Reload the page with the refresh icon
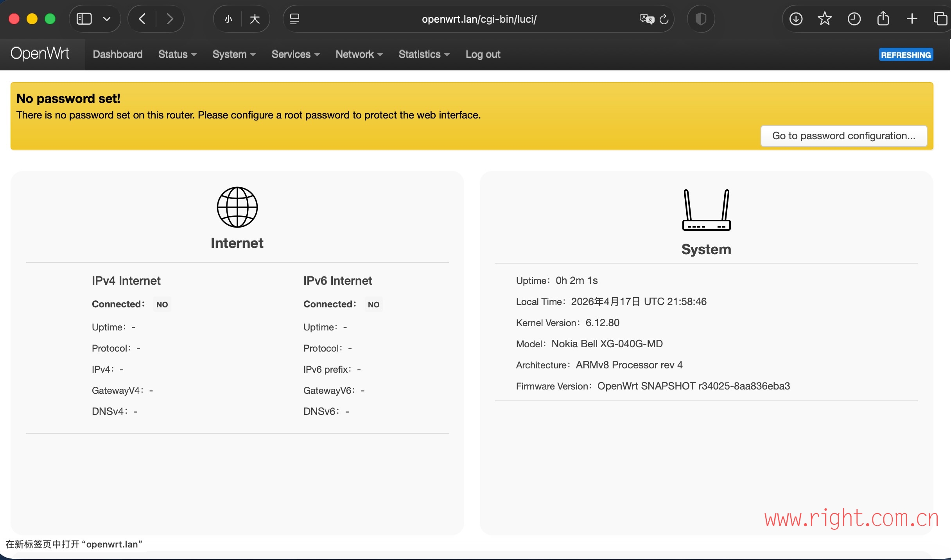Screen dimensions: 951x560 [x=664, y=19]
